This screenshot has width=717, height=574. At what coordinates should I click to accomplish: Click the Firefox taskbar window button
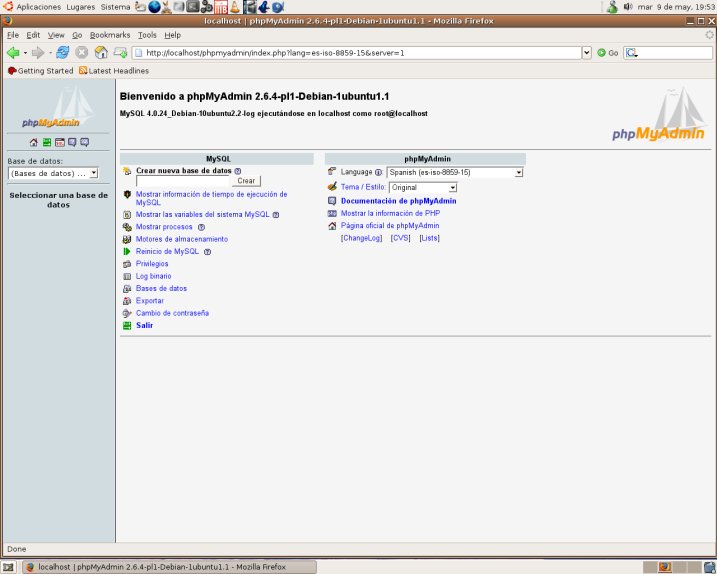coord(169,567)
